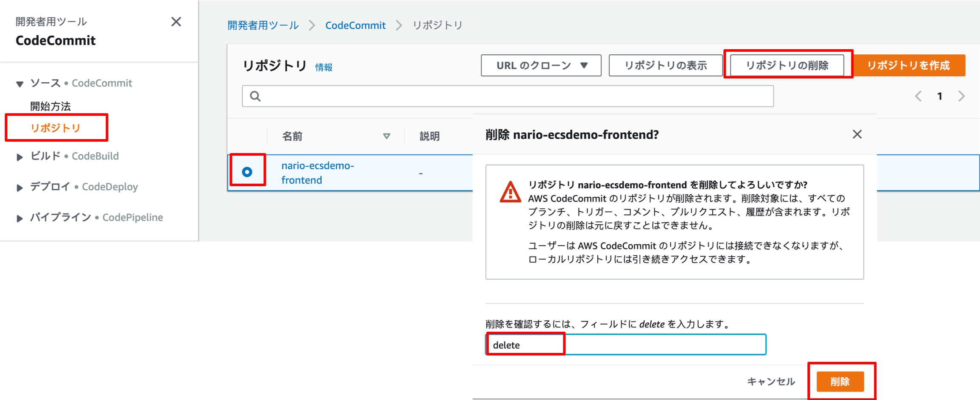Click the search magnifier icon
Screen dimensions: 980x400
[x=255, y=96]
